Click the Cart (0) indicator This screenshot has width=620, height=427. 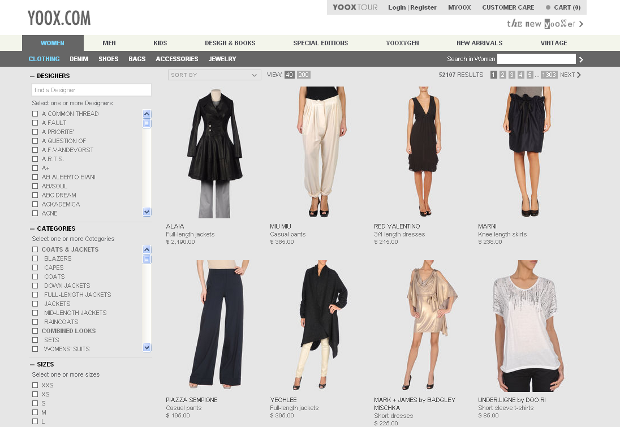[563, 8]
